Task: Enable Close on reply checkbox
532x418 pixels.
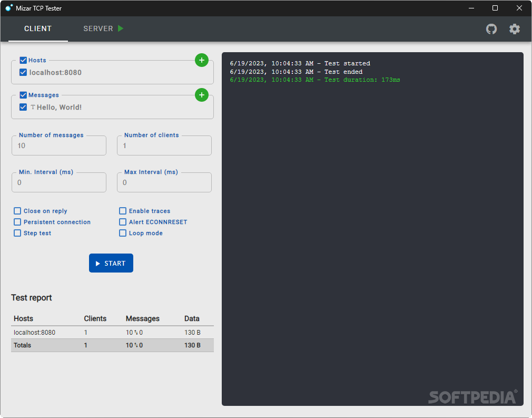Action: [x=17, y=211]
